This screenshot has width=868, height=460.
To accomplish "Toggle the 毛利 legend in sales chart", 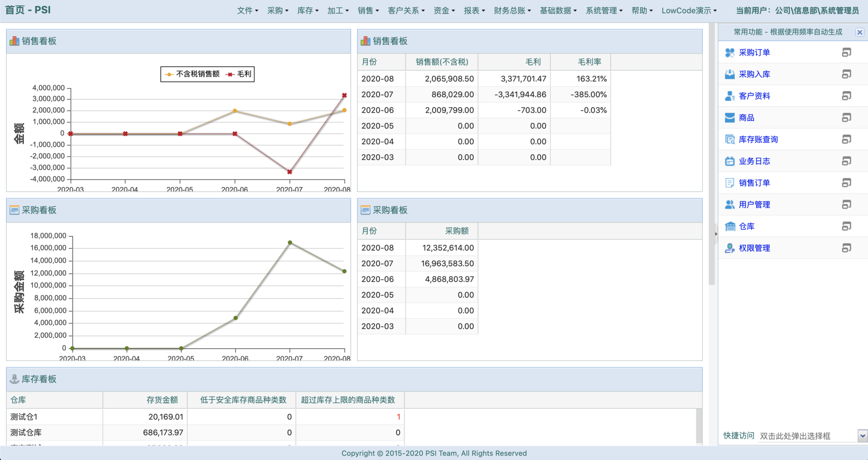I will coord(240,74).
